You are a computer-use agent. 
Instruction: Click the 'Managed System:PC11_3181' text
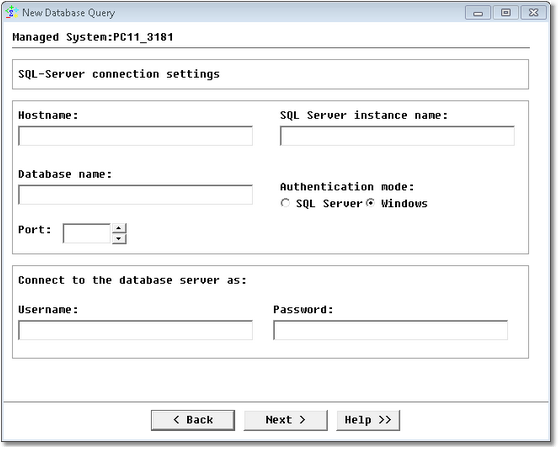(x=93, y=37)
